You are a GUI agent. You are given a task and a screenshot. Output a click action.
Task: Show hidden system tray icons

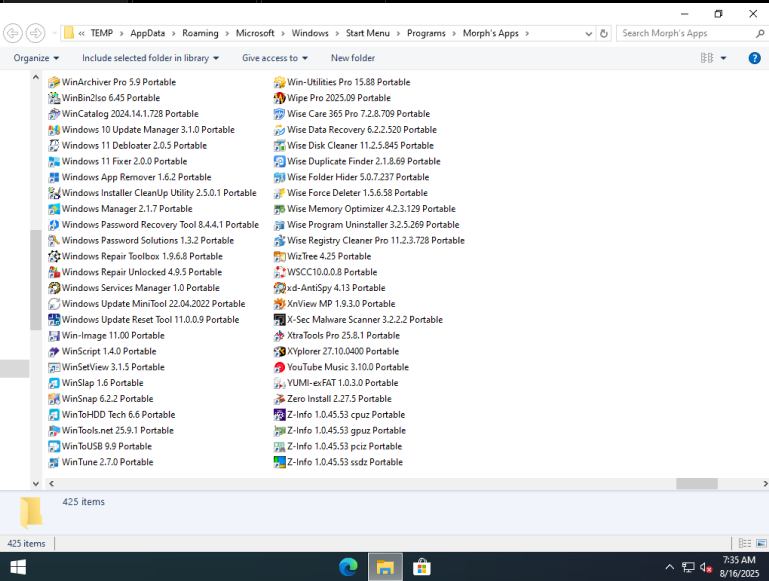click(669, 567)
